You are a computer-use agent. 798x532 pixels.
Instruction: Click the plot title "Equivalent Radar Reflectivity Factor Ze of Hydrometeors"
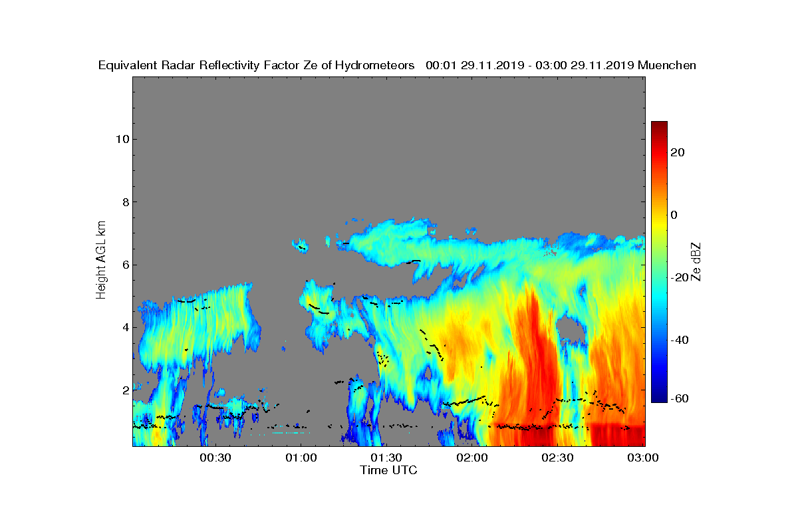coord(257,65)
